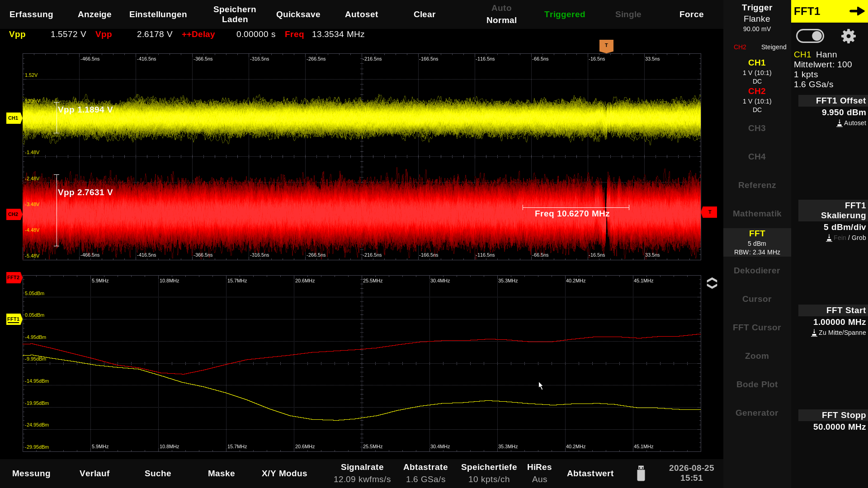Toggle HiRes mode Aus
The image size is (868, 488).
539,473
